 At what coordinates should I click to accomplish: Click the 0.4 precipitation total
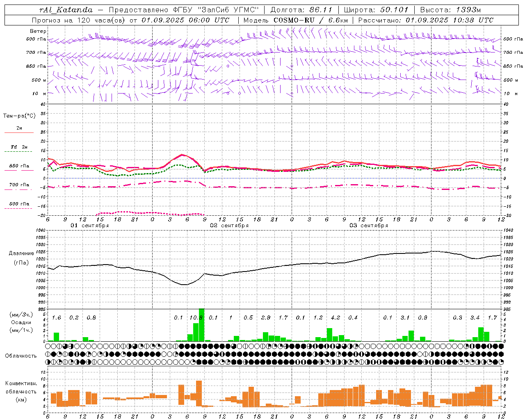click(353, 318)
